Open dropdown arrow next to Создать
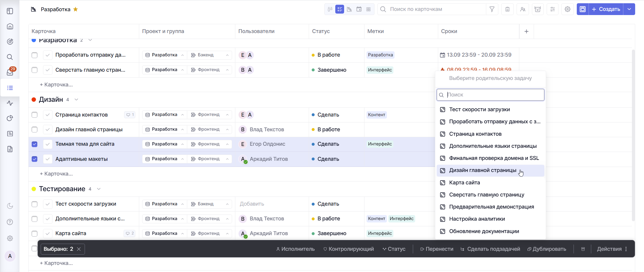 click(629, 9)
